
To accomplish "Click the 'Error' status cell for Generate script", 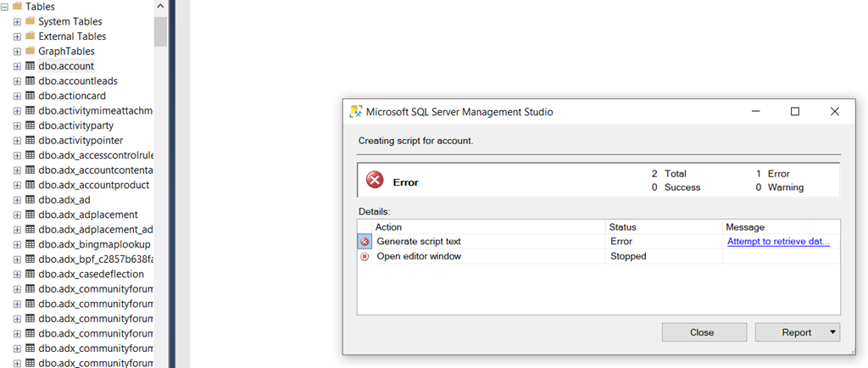I will click(x=665, y=242).
